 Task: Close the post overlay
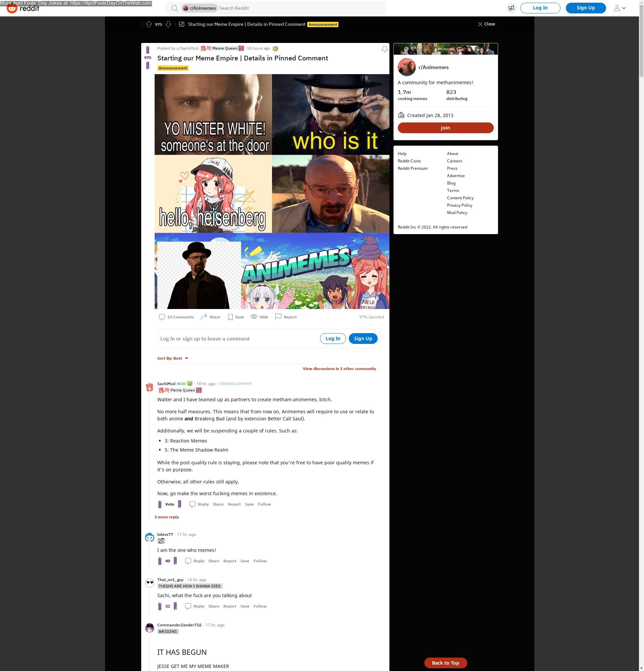486,24
